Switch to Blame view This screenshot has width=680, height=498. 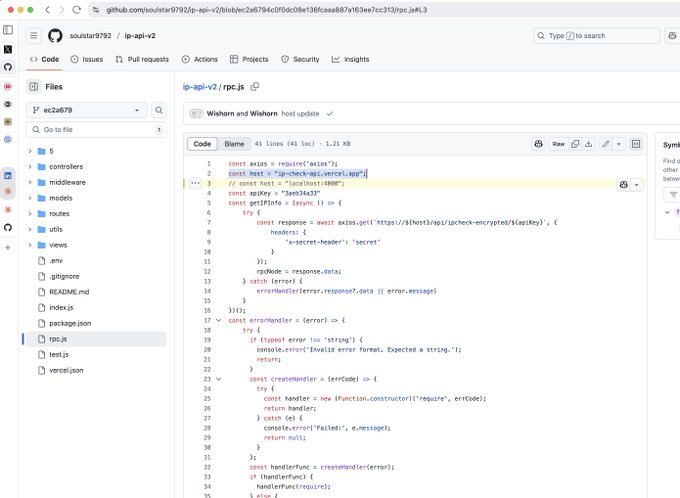[234, 144]
